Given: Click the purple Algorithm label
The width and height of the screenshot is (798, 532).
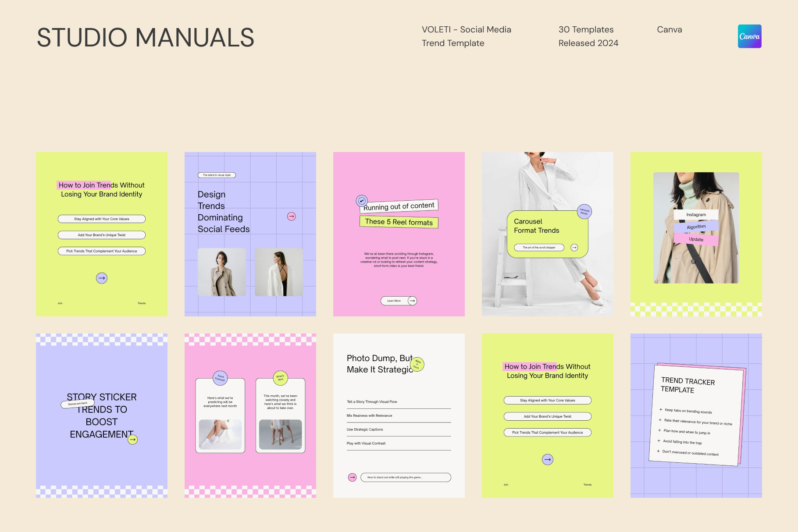Looking at the screenshot, I should click(696, 227).
